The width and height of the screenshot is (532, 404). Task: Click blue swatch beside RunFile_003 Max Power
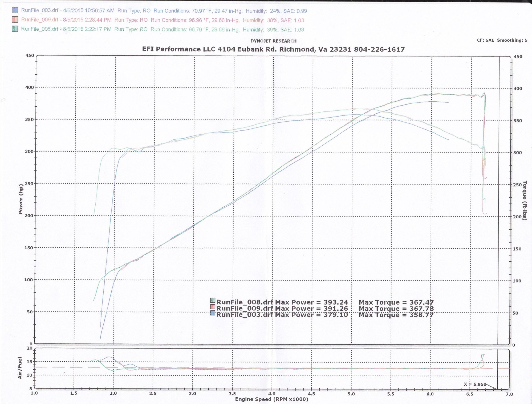[x=213, y=313]
